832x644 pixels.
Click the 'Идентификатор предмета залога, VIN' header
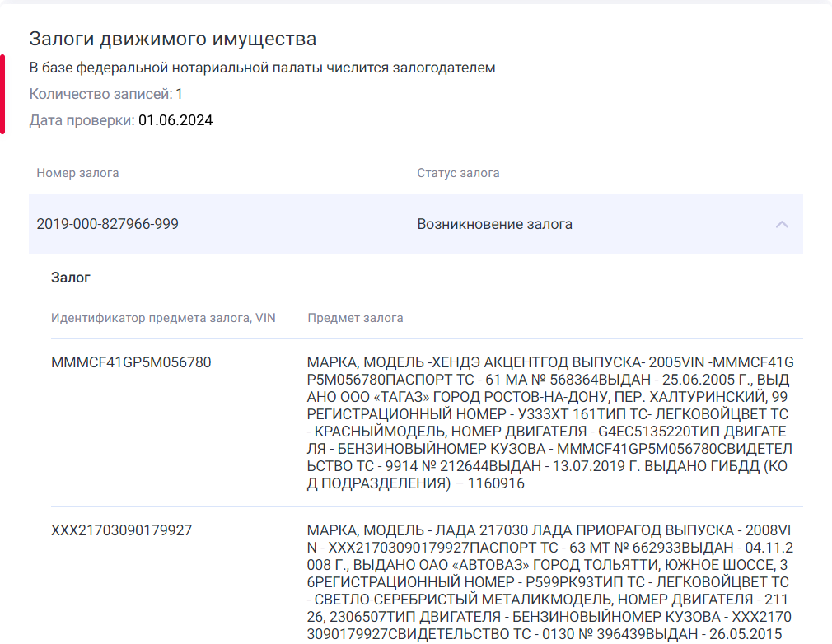pos(163,318)
